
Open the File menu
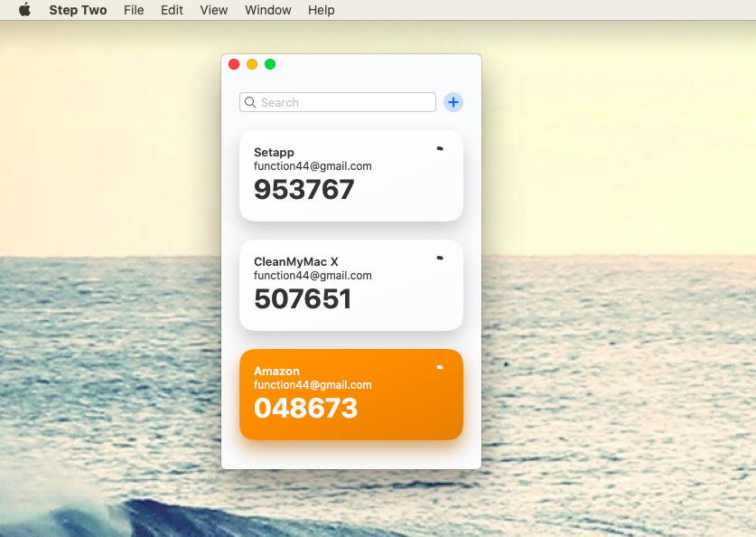(134, 10)
